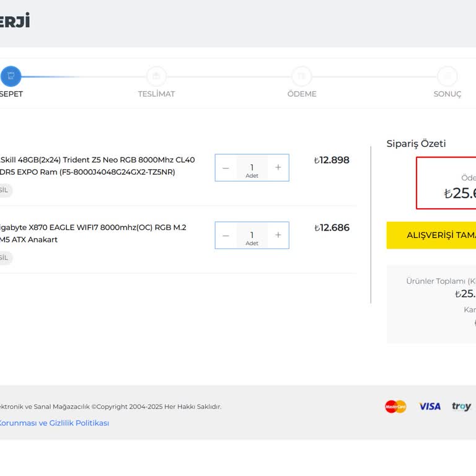Click the Teslimat step circle icon
The width and height of the screenshot is (476, 476).
(x=156, y=76)
